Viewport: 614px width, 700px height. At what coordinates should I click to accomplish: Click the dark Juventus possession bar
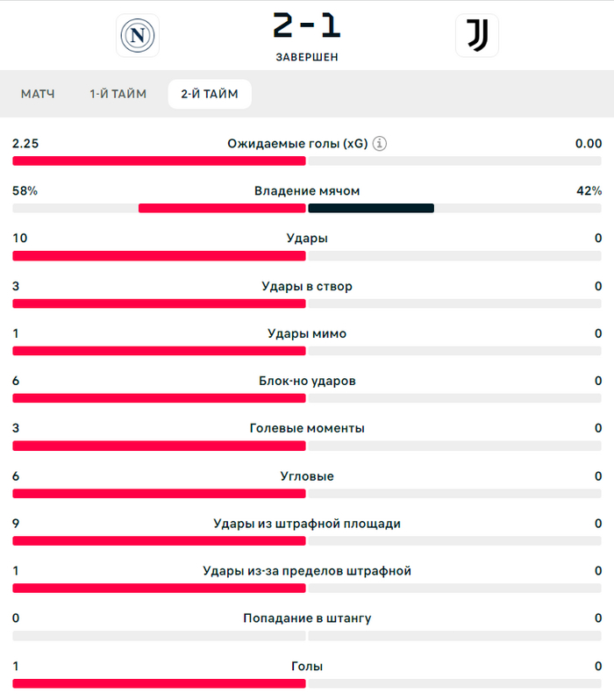tap(371, 208)
